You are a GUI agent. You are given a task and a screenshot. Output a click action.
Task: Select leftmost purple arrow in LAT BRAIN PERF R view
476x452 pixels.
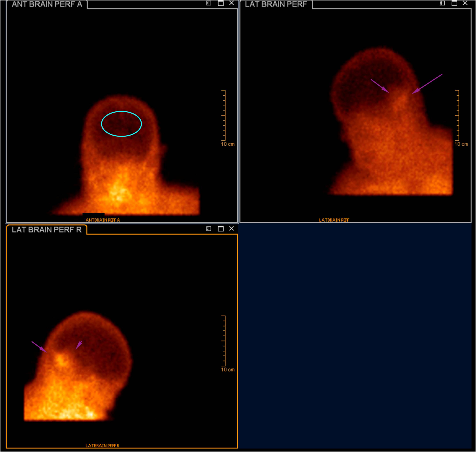[x=39, y=347]
